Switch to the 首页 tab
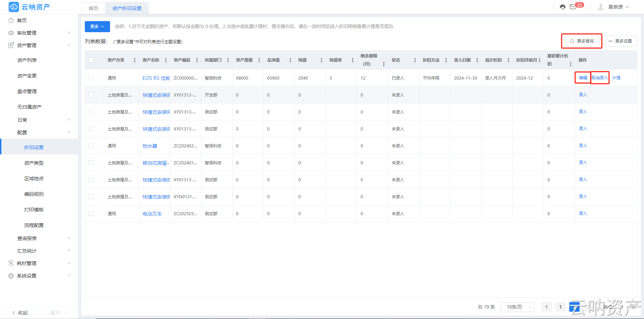Image resolution: width=644 pixels, height=319 pixels. [93, 8]
